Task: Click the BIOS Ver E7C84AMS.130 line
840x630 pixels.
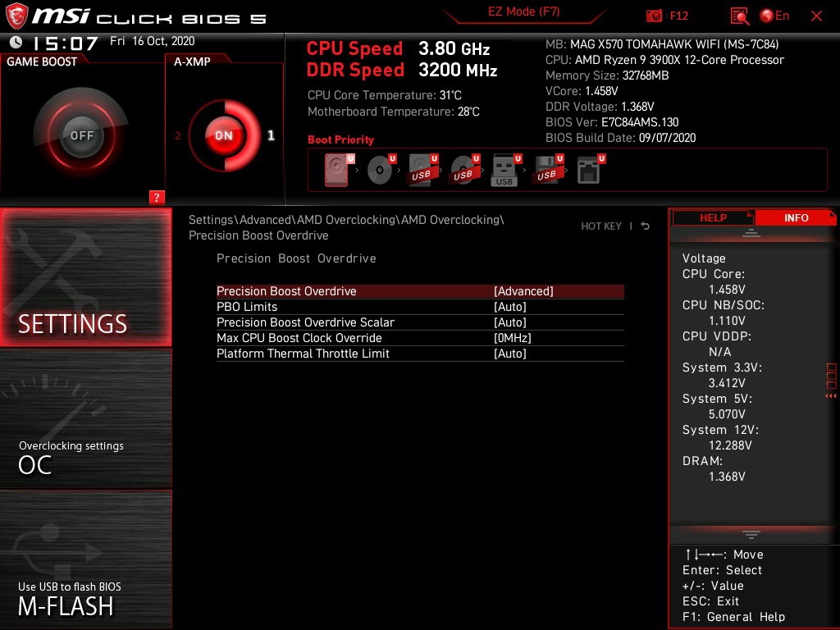Action: (x=612, y=122)
